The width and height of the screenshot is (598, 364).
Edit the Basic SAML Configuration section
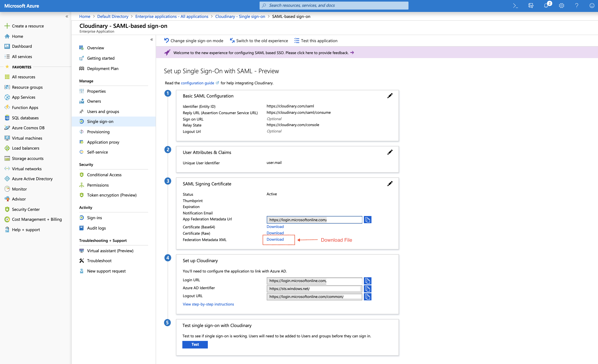pyautogui.click(x=390, y=96)
